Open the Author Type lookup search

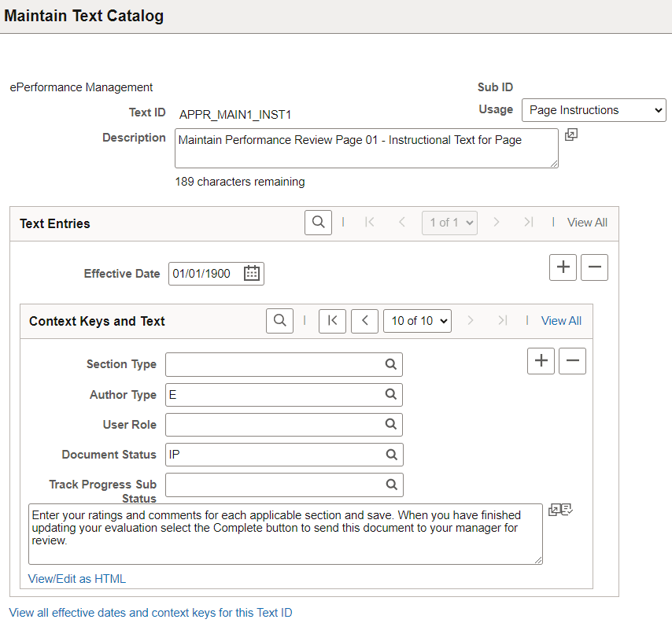391,394
